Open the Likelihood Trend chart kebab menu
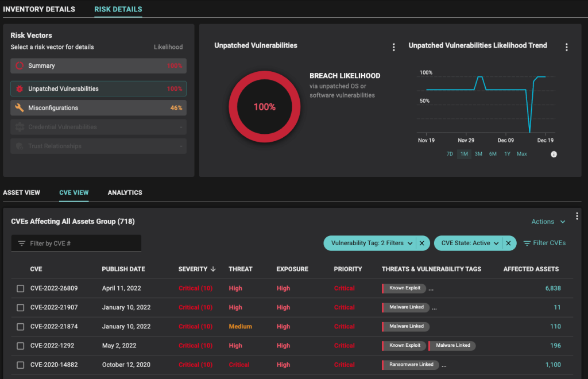This screenshot has width=588, height=379. point(567,47)
